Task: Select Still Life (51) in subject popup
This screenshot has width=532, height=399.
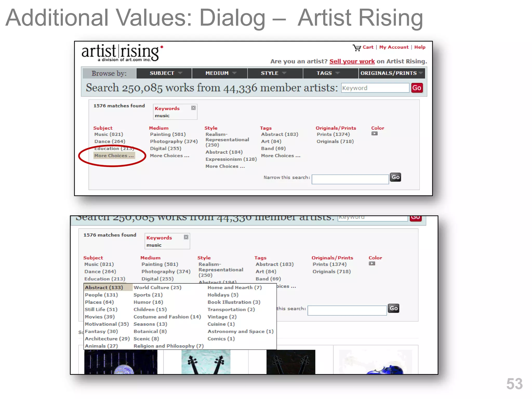Action: click(101, 309)
